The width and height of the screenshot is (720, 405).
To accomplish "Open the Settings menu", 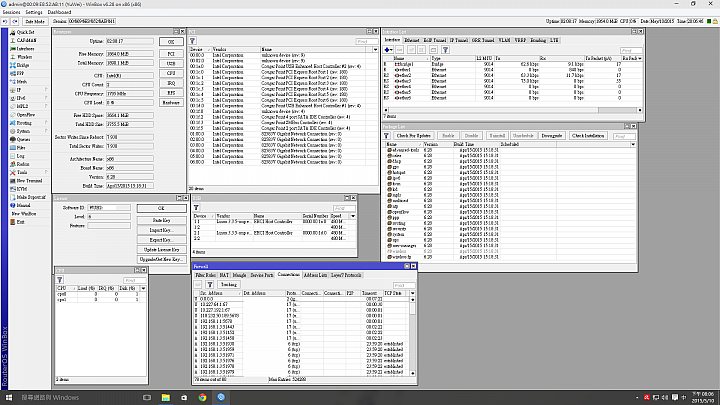I will (34, 12).
